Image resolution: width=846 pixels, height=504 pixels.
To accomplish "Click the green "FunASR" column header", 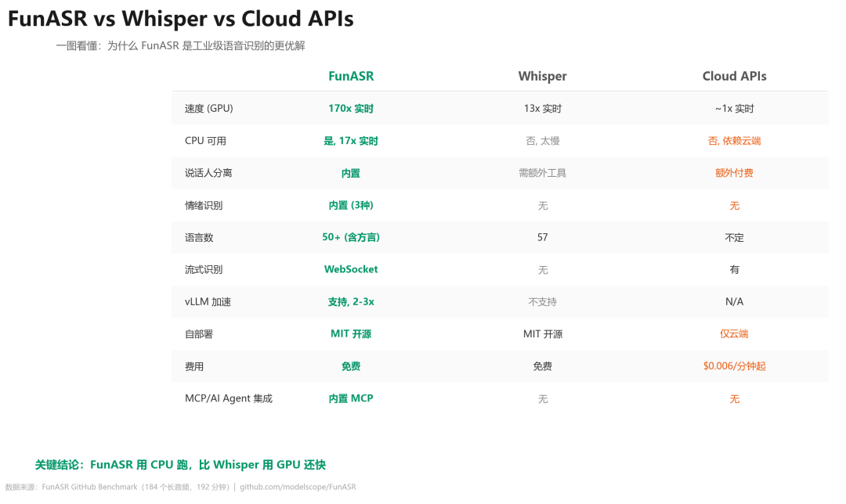I will pyautogui.click(x=351, y=76).
